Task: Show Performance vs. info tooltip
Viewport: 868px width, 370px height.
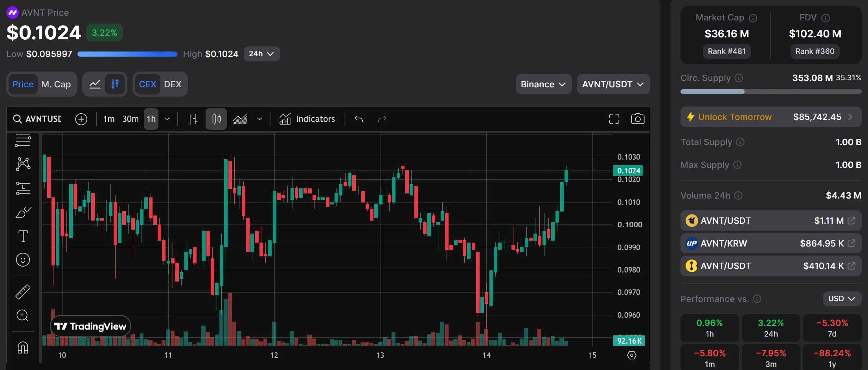Action: click(x=757, y=299)
